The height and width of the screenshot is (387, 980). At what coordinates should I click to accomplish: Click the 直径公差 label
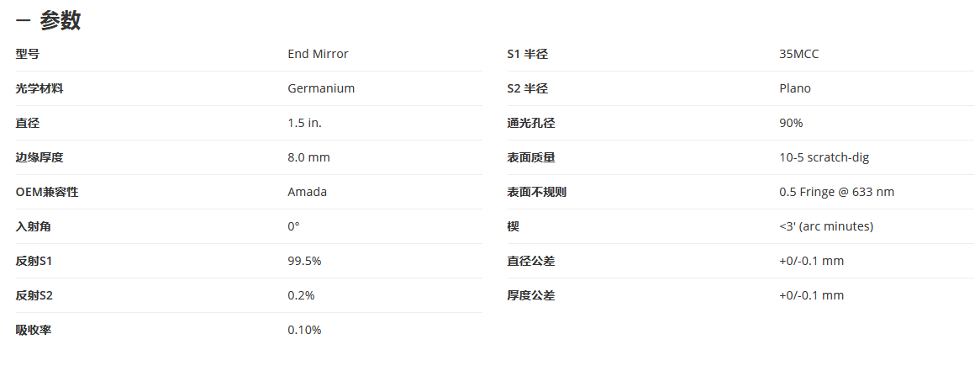point(530,261)
